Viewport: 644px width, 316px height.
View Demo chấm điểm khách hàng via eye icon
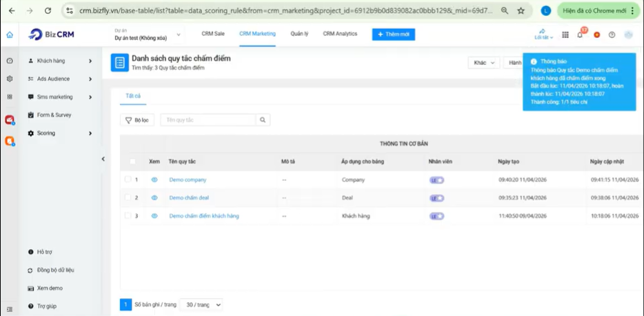click(x=154, y=216)
